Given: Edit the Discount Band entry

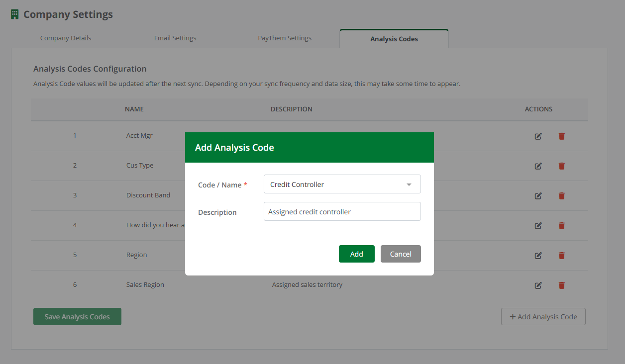Looking at the screenshot, I should [x=538, y=196].
